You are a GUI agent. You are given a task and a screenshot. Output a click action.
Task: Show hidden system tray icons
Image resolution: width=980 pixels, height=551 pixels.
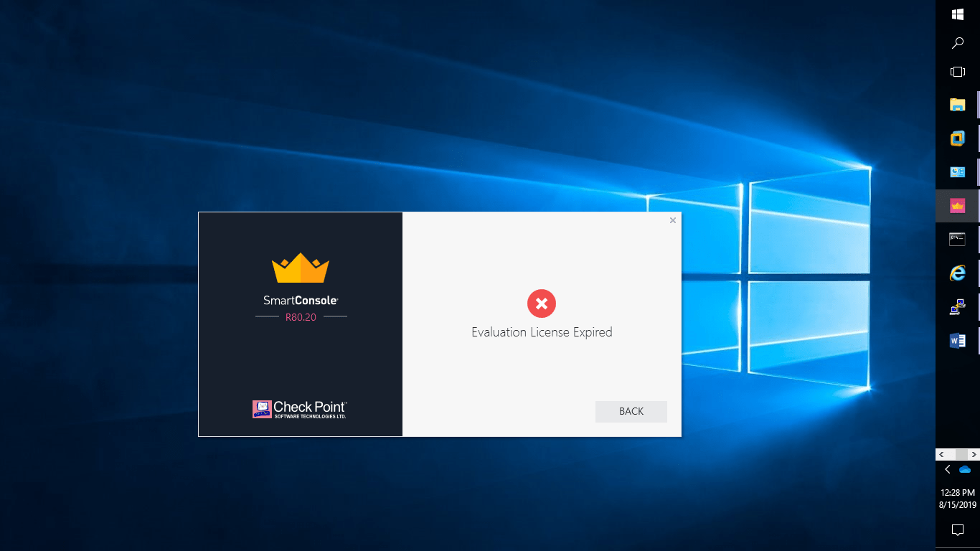pos(948,469)
